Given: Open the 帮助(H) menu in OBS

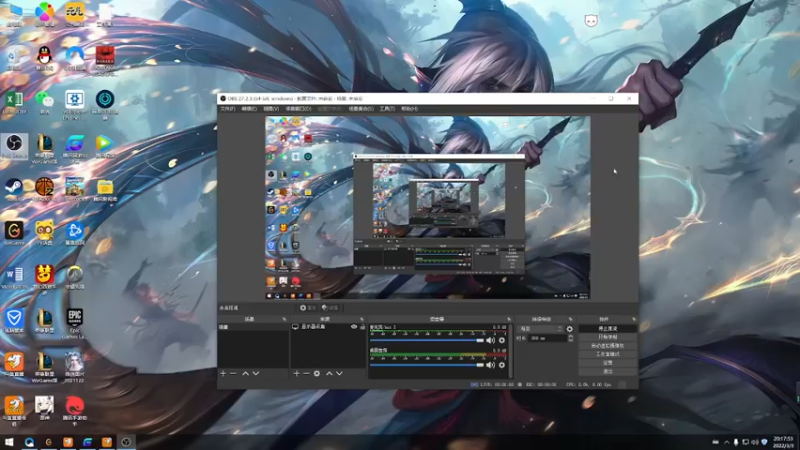Looking at the screenshot, I should [x=409, y=109].
